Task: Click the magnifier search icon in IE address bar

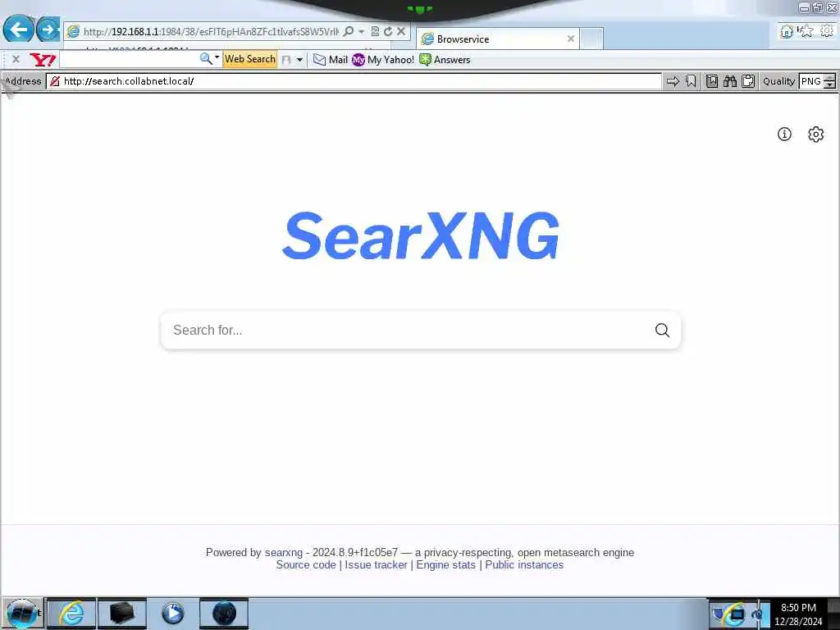Action: point(348,32)
